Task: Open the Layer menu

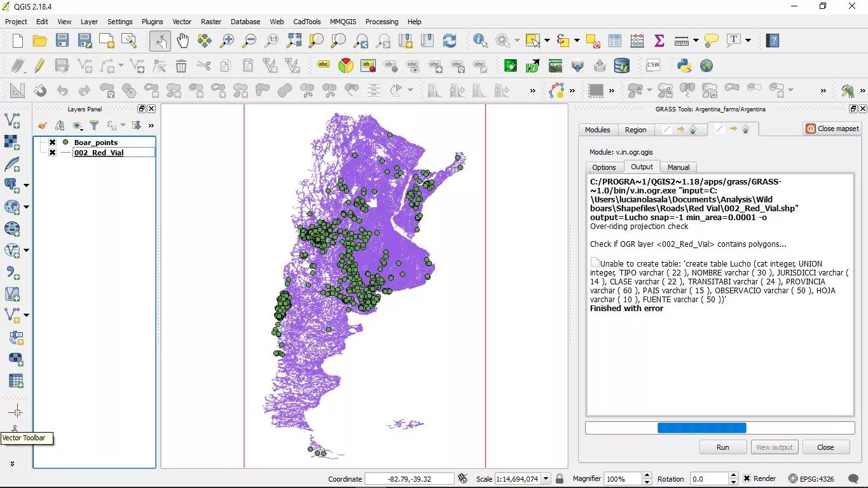Action: tap(89, 22)
